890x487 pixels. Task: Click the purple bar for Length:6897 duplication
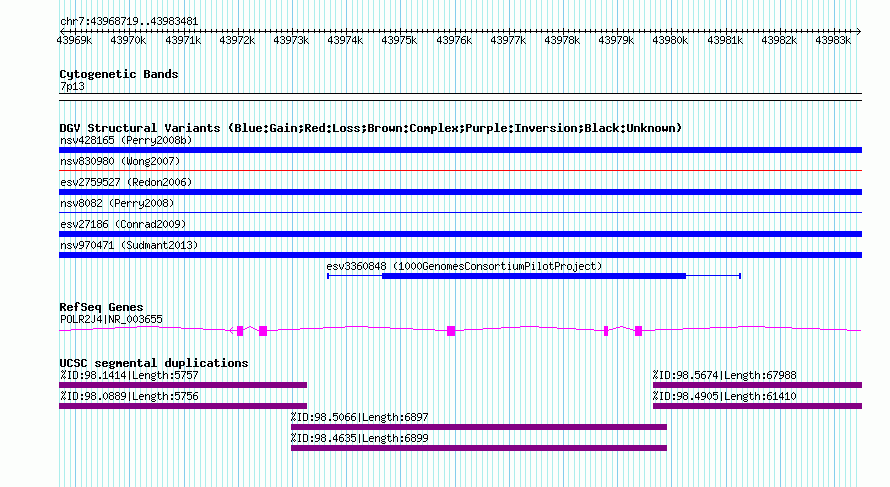(478, 427)
